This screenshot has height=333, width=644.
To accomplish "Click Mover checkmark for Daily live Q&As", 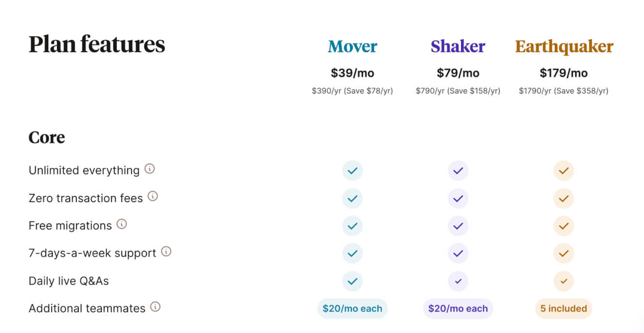I will (x=352, y=281).
